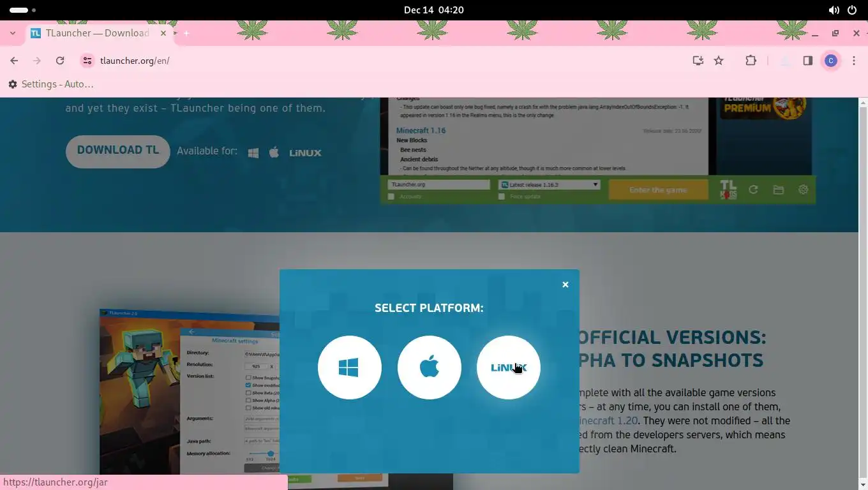The image size is (868, 490).
Task: Click the address bar URL tlauncher.org/en/
Action: coord(135,61)
